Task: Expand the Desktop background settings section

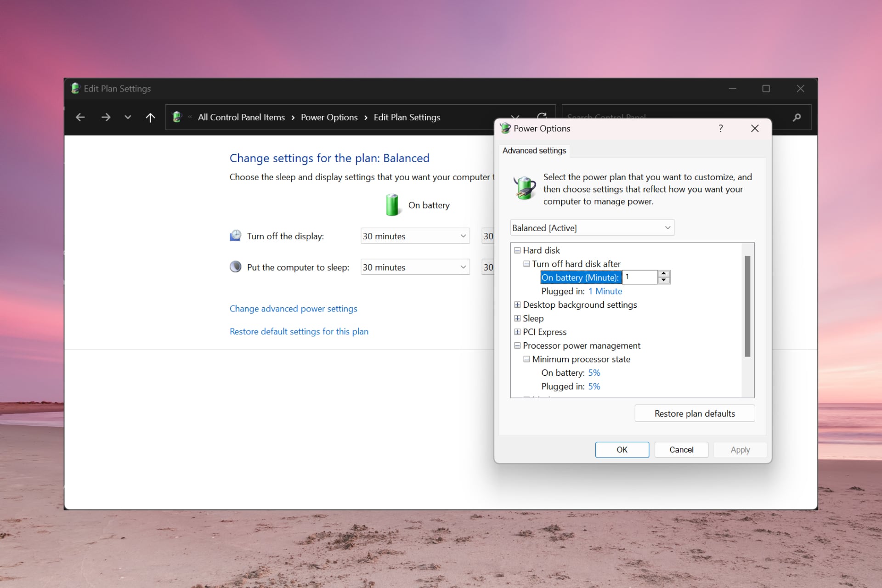Action: (517, 305)
